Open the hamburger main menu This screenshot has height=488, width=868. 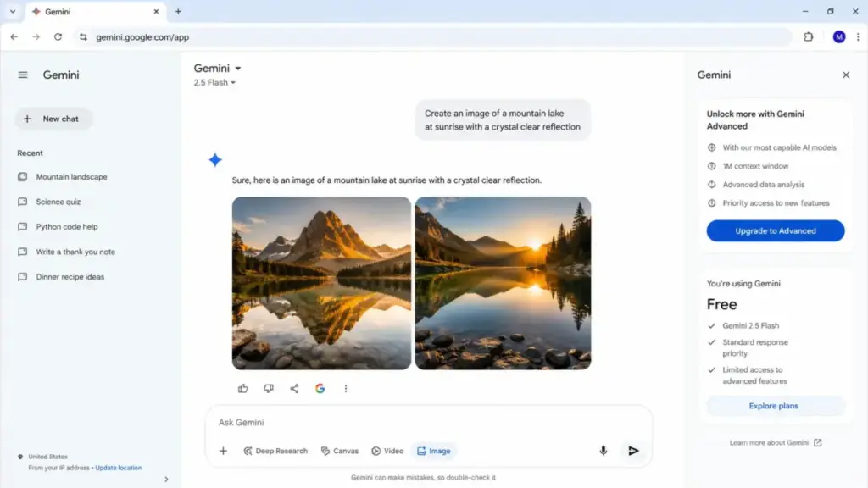tap(23, 75)
